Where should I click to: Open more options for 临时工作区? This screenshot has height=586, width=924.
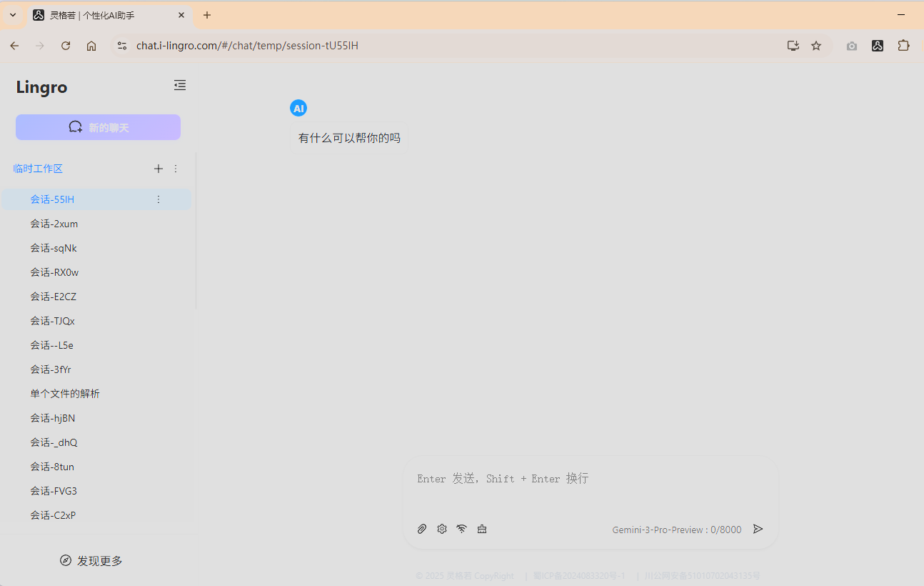(x=176, y=169)
